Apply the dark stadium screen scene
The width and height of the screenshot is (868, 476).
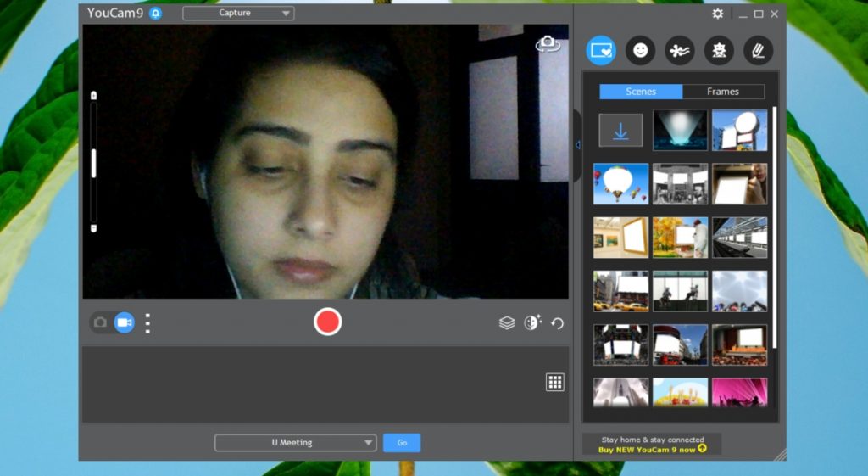point(620,344)
